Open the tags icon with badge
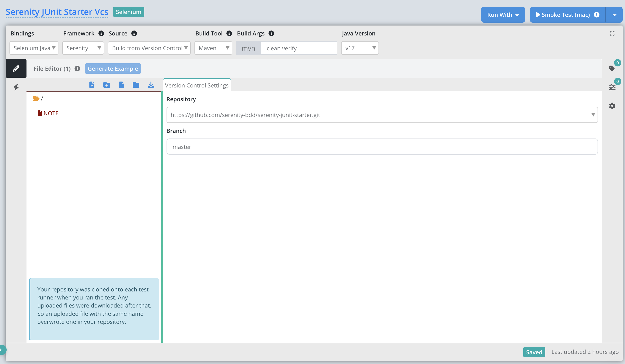Image resolution: width=625 pixels, height=364 pixels. [612, 68]
